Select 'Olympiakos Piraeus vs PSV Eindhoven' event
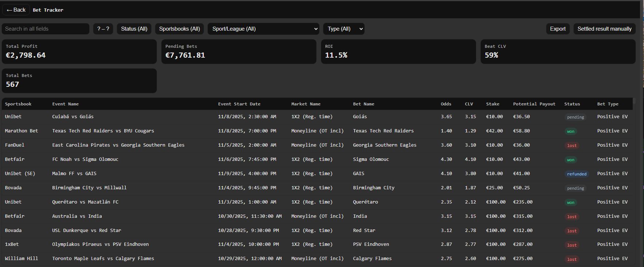The width and height of the screenshot is (644, 267). point(100,244)
